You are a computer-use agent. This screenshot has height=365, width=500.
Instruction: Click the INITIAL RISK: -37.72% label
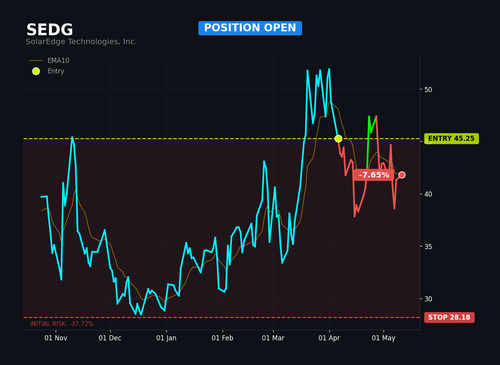[x=62, y=324]
